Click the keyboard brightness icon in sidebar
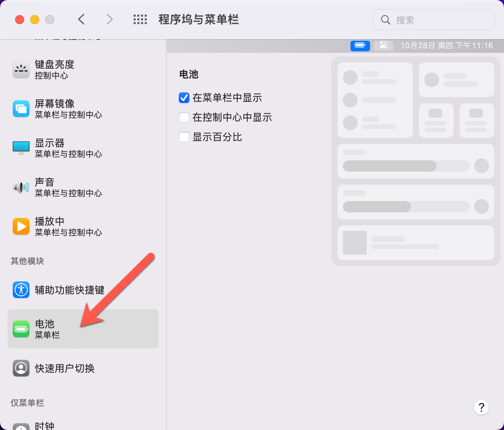The height and width of the screenshot is (430, 504). pyautogui.click(x=21, y=69)
